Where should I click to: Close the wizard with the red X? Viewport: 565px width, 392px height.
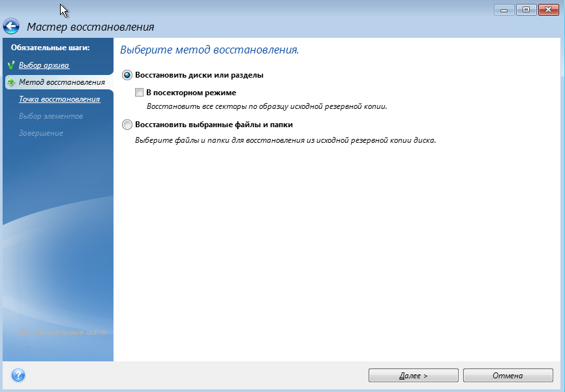[549, 10]
